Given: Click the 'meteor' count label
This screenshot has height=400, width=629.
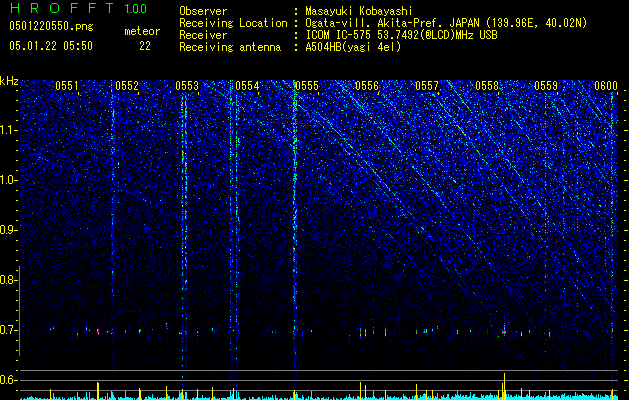Looking at the screenshot, I should [x=142, y=31].
